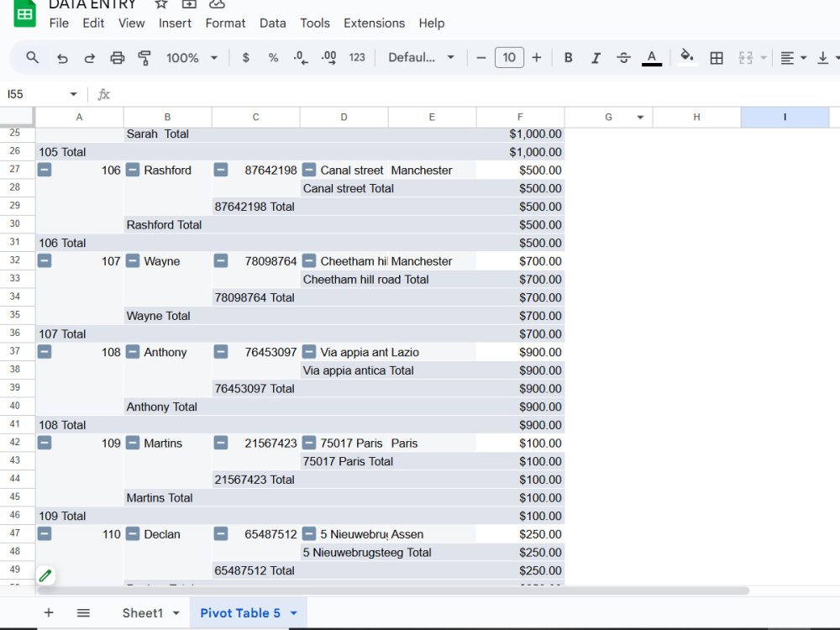Viewport: 840px width, 630px height.
Task: Collapse the 5 Nieuwebrugsteeg group
Action: point(309,534)
